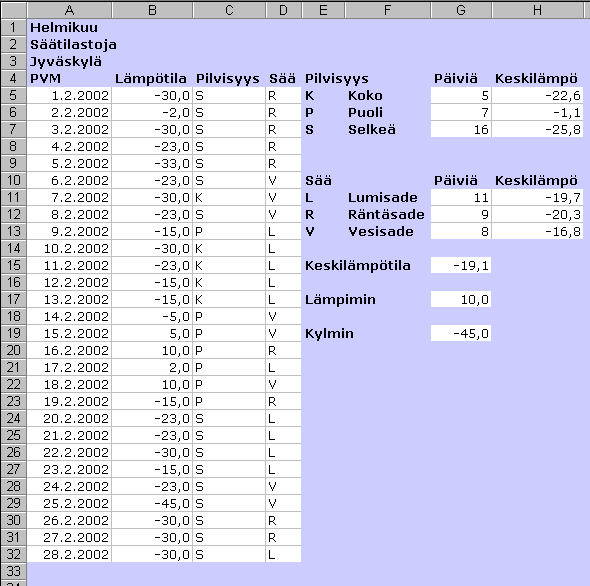Image resolution: width=590 pixels, height=586 pixels.
Task: Click the Keskilämpötila value -19,1
Action: pyautogui.click(x=461, y=266)
